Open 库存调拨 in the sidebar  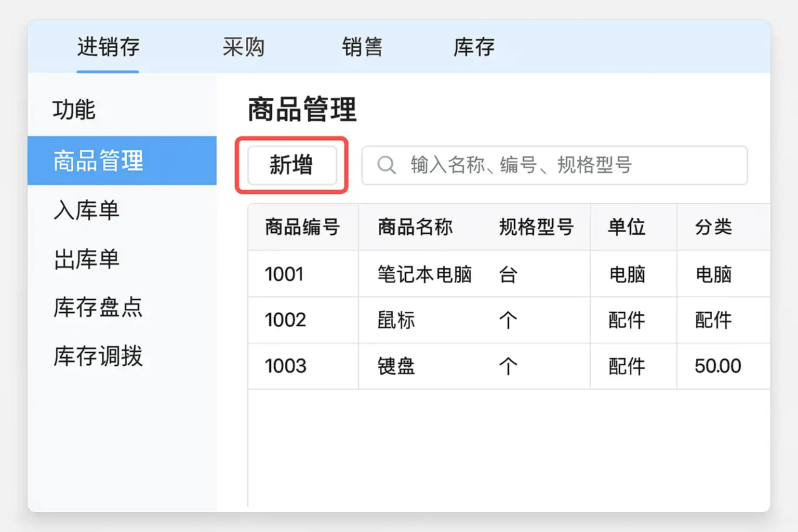pyautogui.click(x=98, y=356)
